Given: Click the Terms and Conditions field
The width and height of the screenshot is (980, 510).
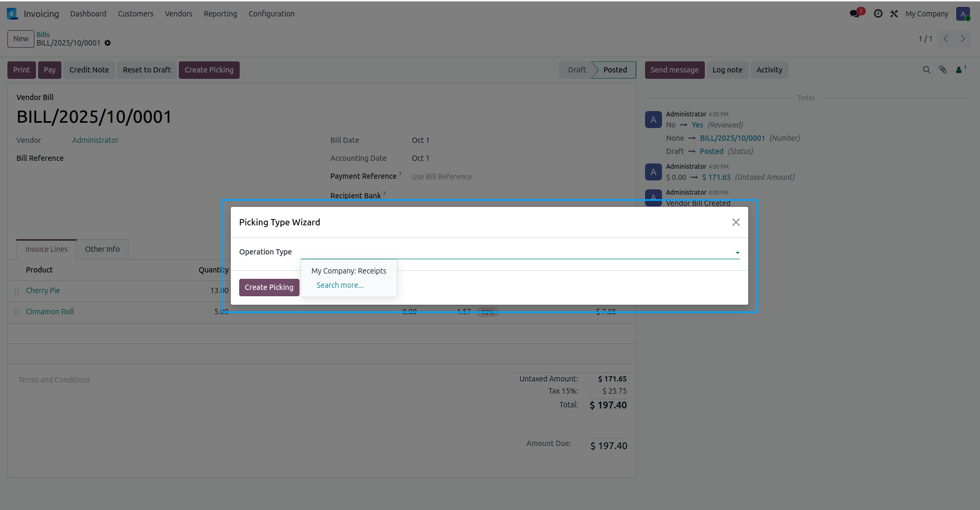Looking at the screenshot, I should click(x=54, y=380).
